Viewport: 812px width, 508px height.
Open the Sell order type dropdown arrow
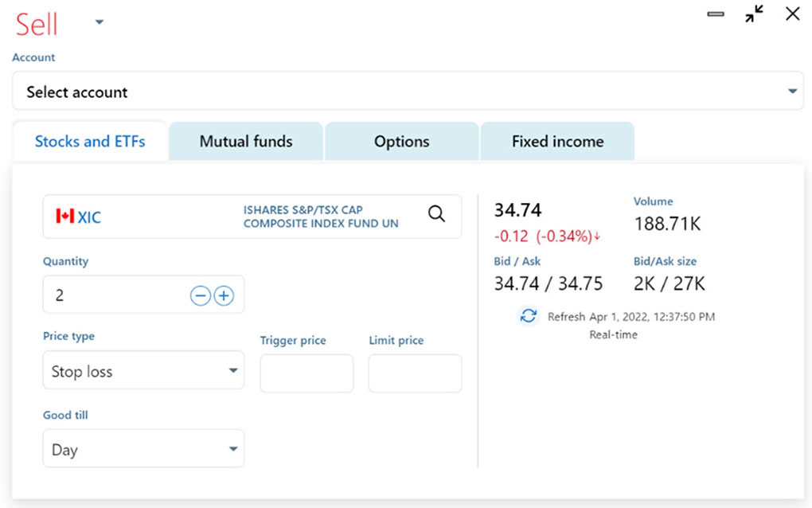(100, 22)
